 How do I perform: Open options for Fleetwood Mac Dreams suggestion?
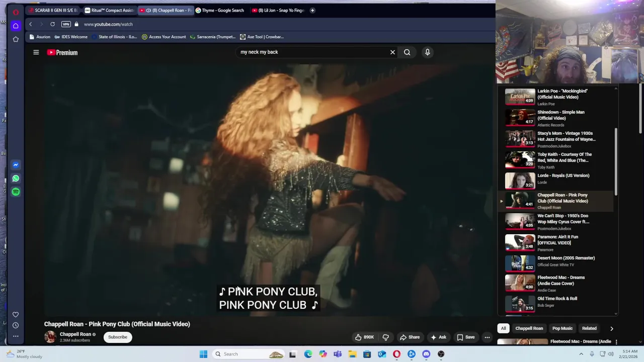coord(616,342)
